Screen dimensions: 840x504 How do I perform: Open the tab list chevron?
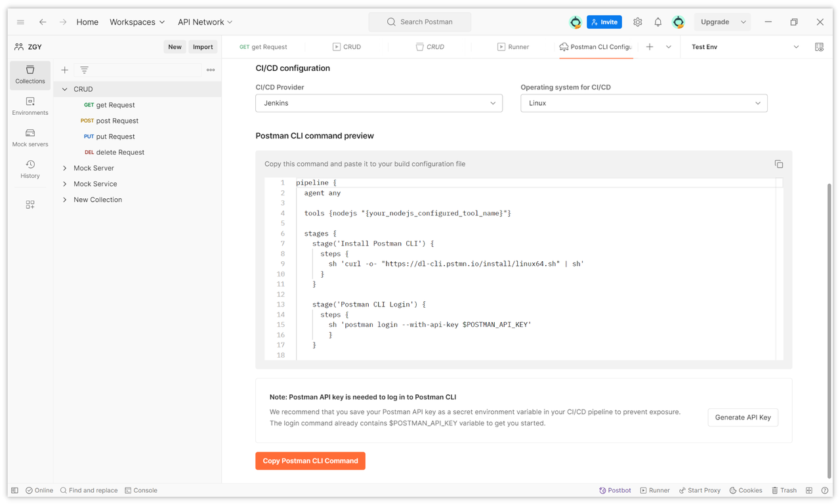(x=669, y=47)
